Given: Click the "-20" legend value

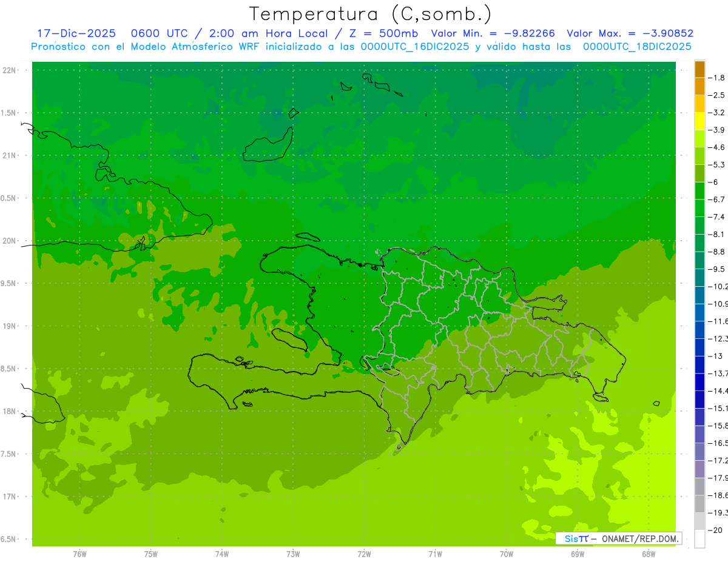Looking at the screenshot, I should [715, 530].
